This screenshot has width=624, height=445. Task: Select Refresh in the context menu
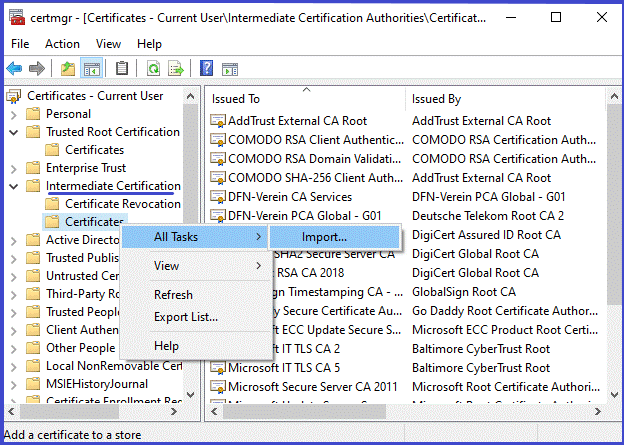pyautogui.click(x=196, y=295)
